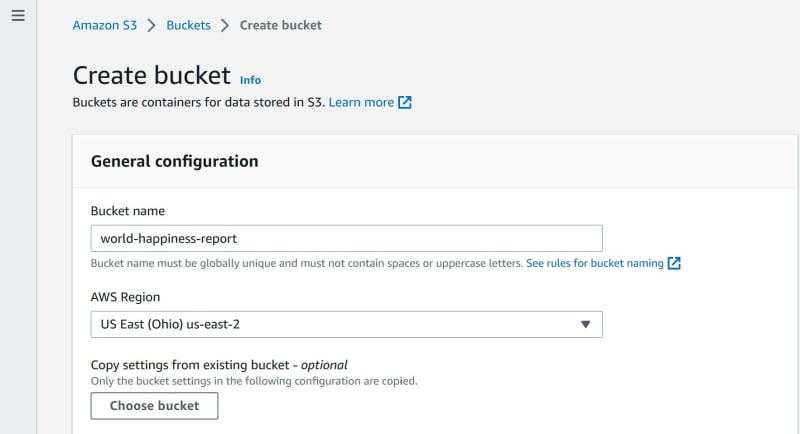Click the Choose bucket button

154,406
